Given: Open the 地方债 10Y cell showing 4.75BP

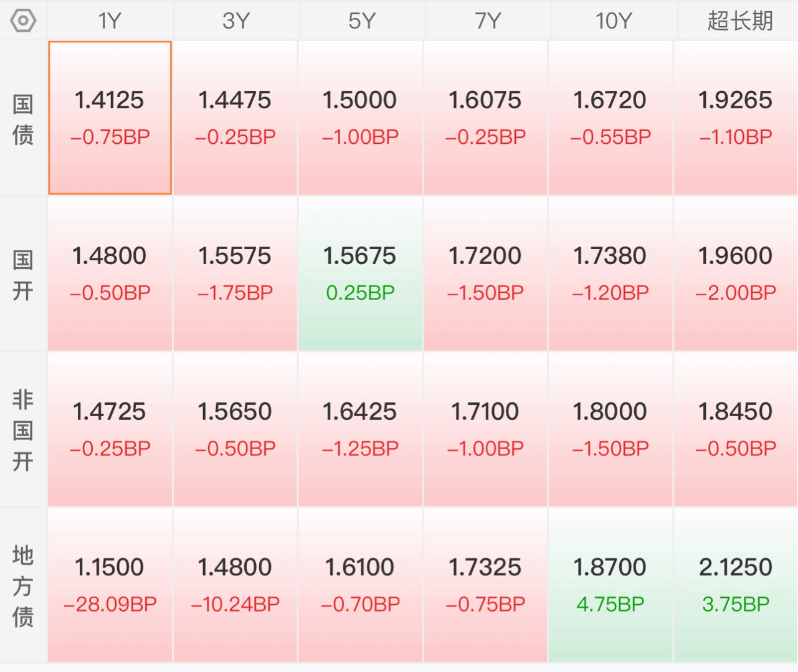Looking at the screenshot, I should [610, 585].
